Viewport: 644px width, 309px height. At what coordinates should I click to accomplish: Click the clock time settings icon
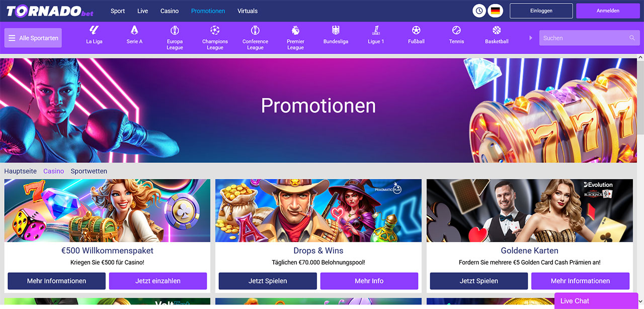[x=479, y=11]
